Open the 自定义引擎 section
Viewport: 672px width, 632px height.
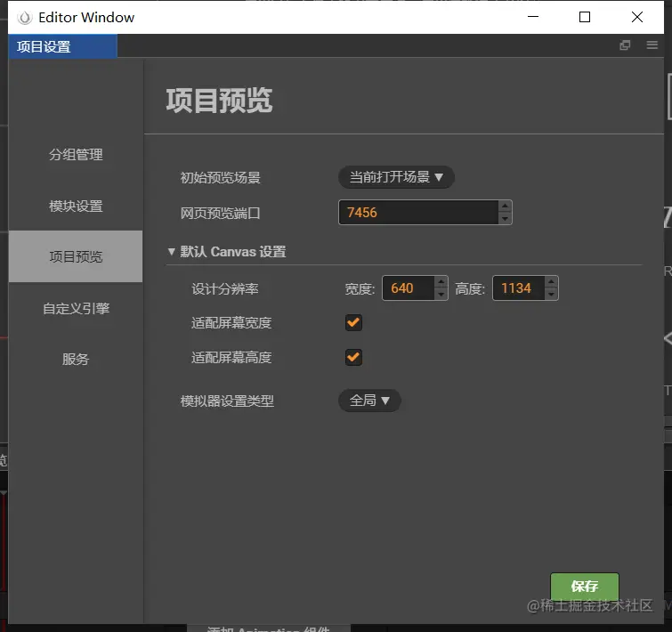(x=76, y=308)
